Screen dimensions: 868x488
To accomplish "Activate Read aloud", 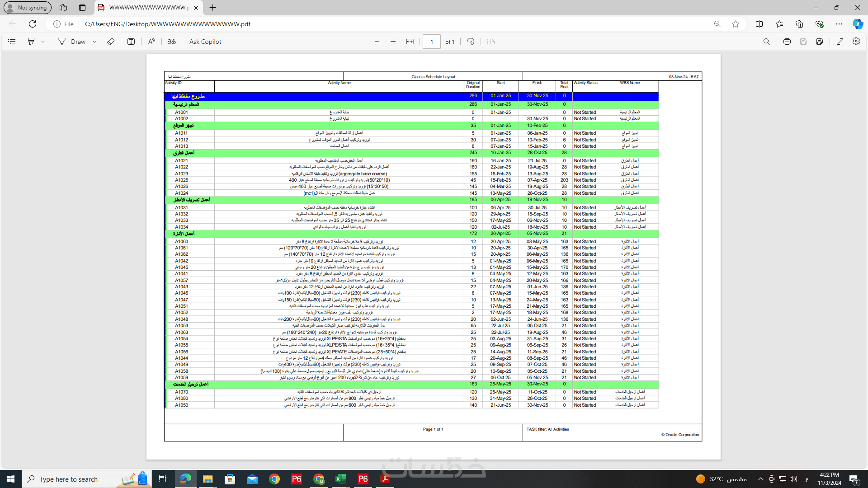I will coord(151,42).
